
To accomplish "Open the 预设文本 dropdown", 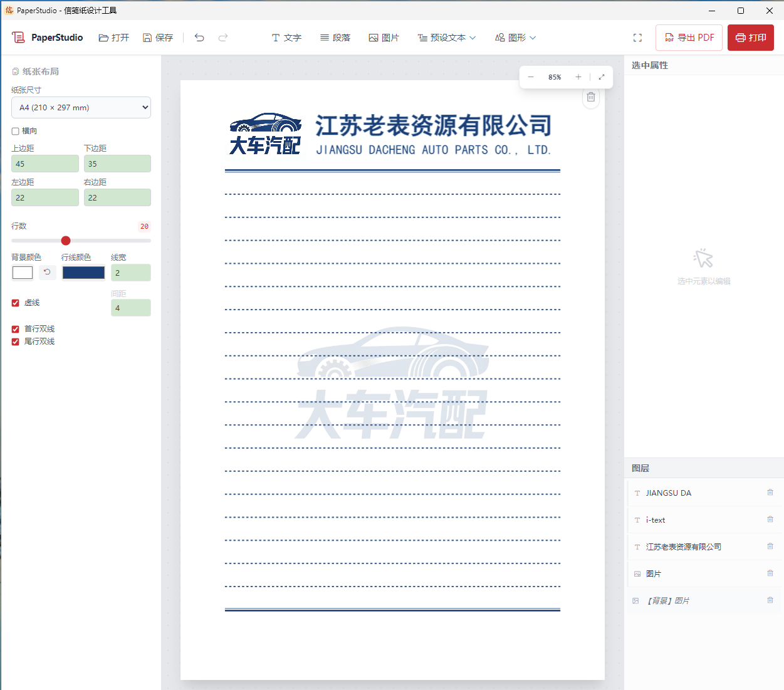I will [x=446, y=38].
